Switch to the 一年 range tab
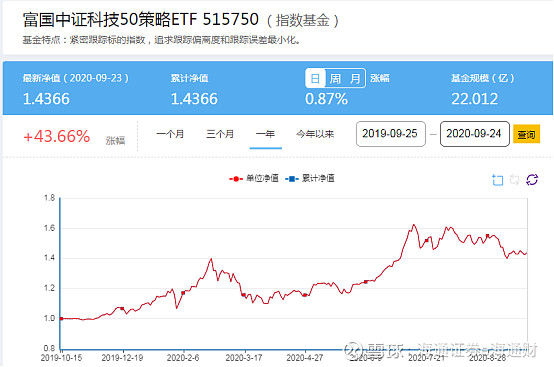The width and height of the screenshot is (554, 367). tap(265, 134)
